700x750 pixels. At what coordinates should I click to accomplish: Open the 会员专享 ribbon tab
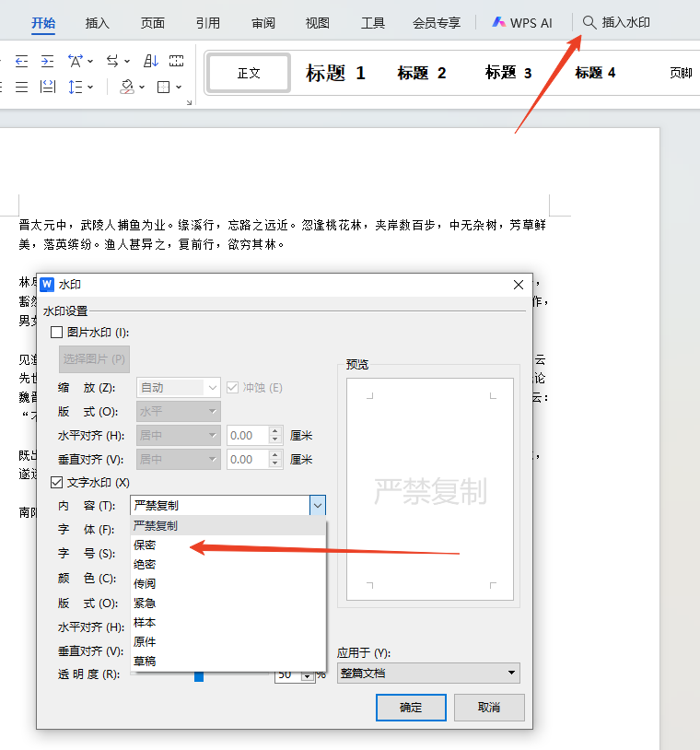pos(437,23)
